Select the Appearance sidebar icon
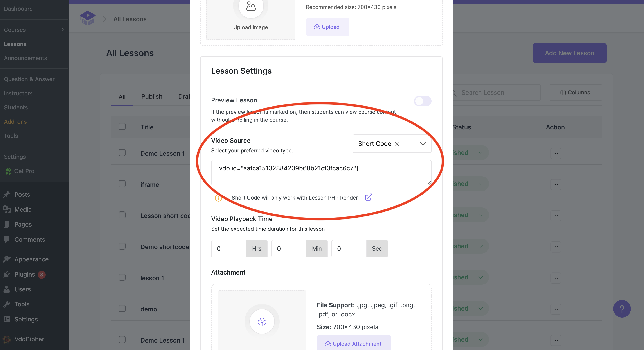 [x=7, y=259]
